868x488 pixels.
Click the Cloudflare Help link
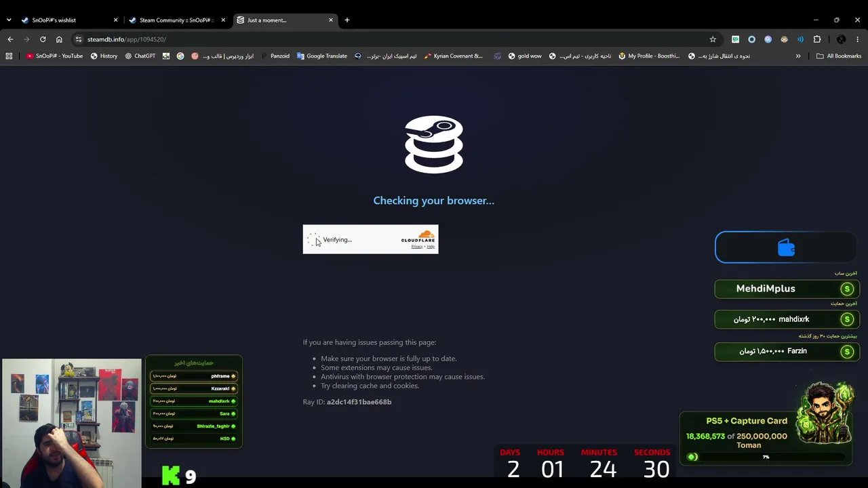point(431,247)
